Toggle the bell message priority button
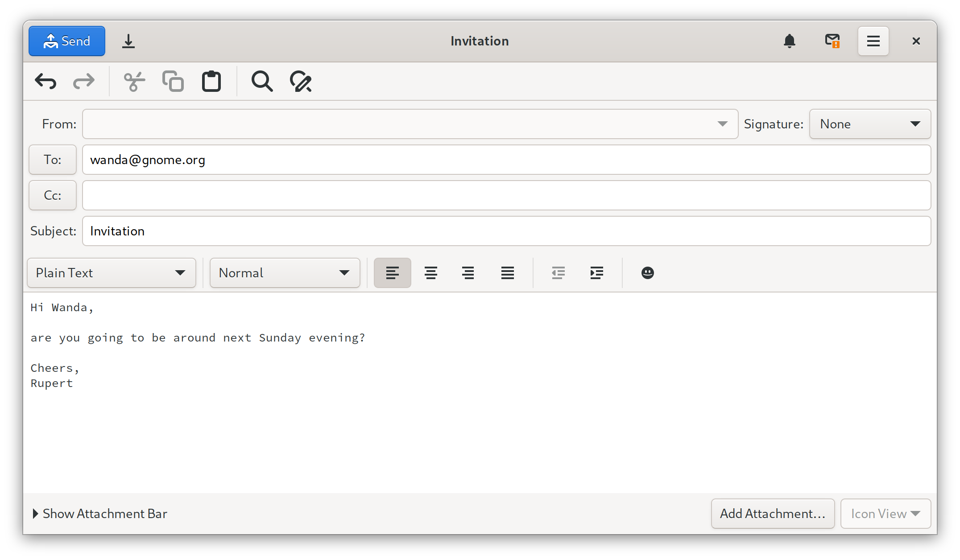The image size is (960, 560). pyautogui.click(x=790, y=41)
